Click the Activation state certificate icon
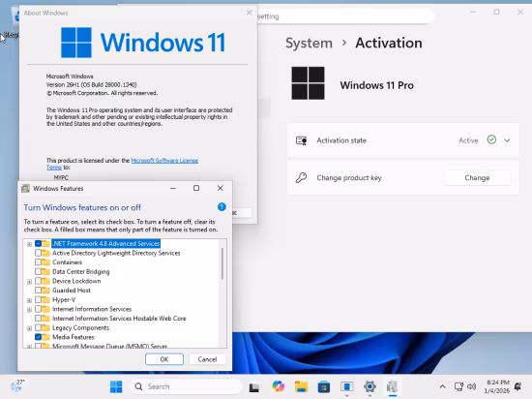 coord(301,140)
